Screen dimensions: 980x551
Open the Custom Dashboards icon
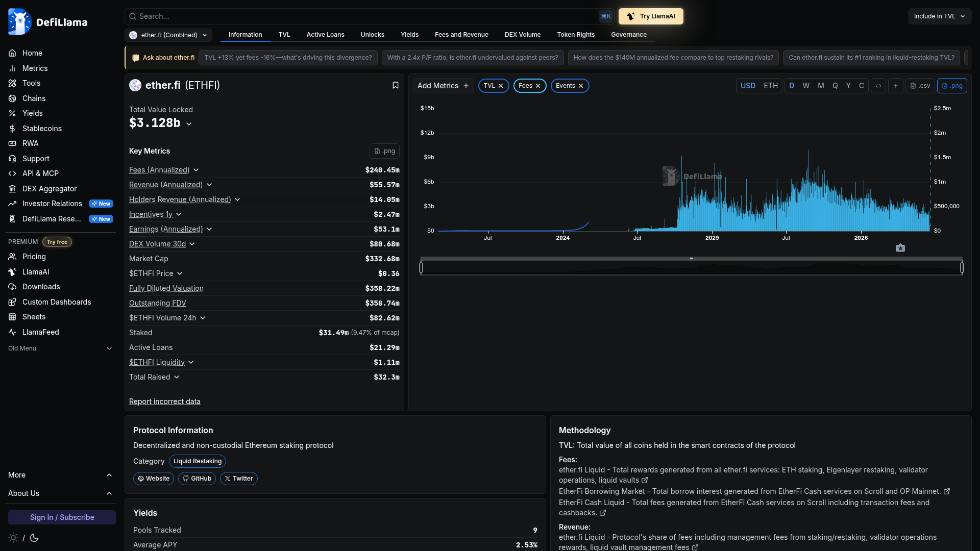[12, 302]
